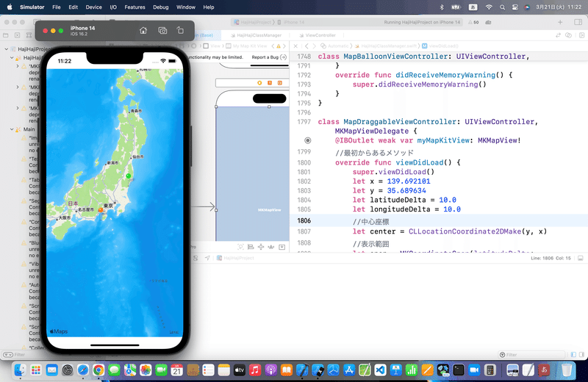Open the Help menu

coord(209,7)
